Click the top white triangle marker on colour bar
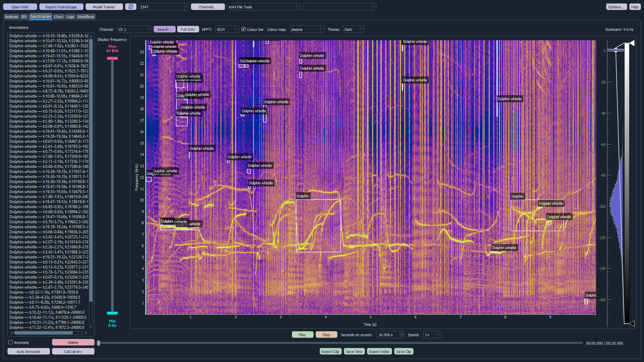 pos(632,43)
